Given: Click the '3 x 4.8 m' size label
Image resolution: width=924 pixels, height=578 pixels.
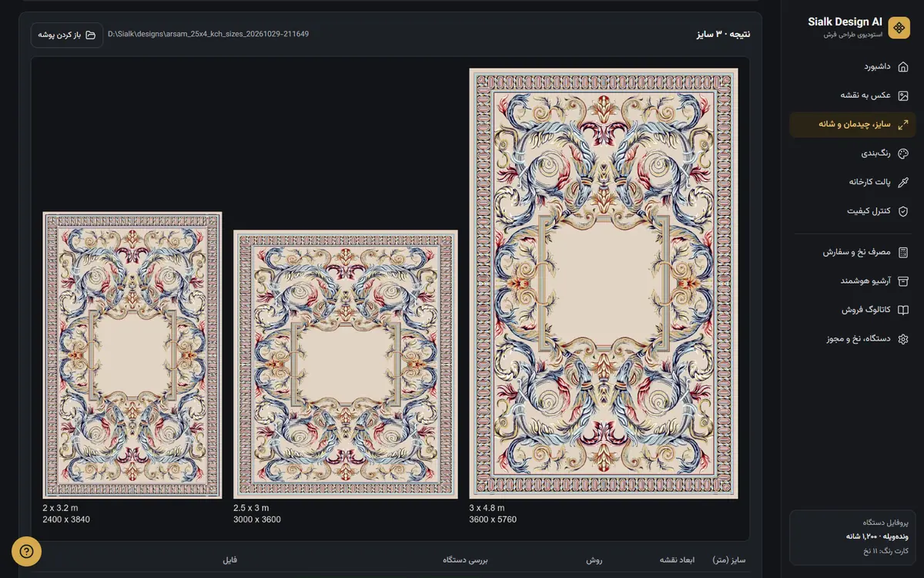Looking at the screenshot, I should (487, 508).
